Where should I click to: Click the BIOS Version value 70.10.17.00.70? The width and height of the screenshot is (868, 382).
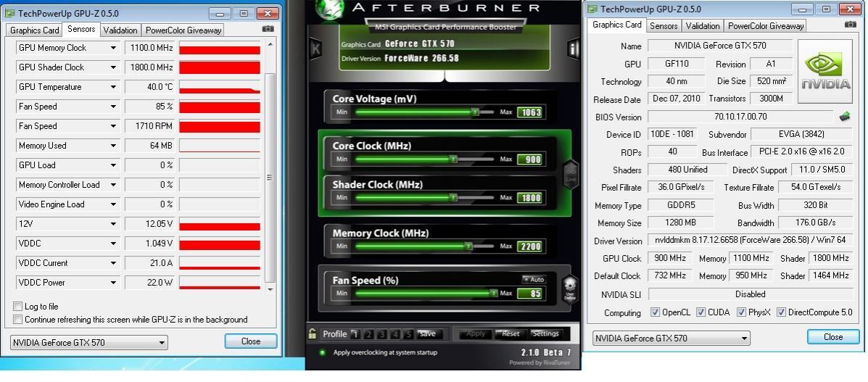tap(740, 117)
